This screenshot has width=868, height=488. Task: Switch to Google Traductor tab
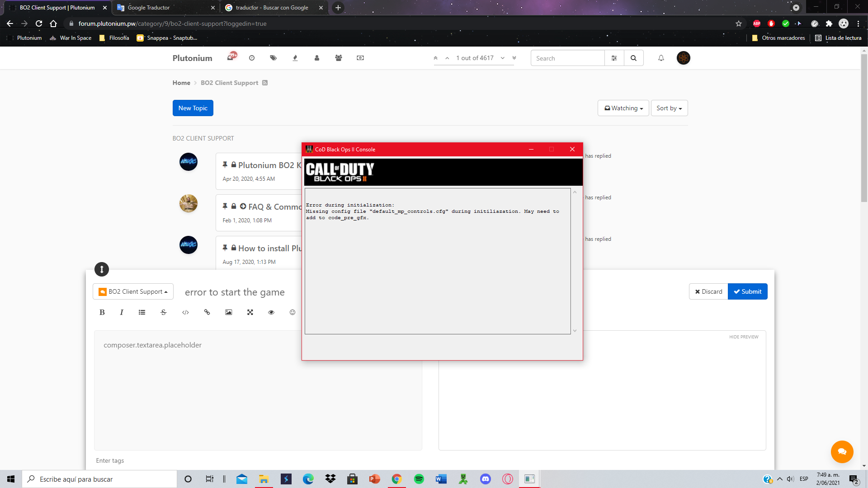(x=166, y=8)
